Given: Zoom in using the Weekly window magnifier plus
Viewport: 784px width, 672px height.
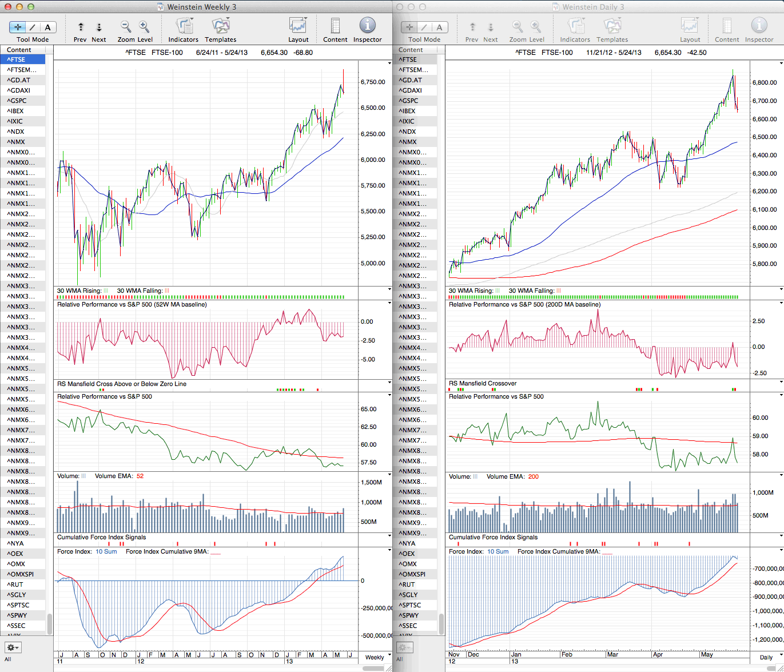Looking at the screenshot, I should tap(144, 27).
